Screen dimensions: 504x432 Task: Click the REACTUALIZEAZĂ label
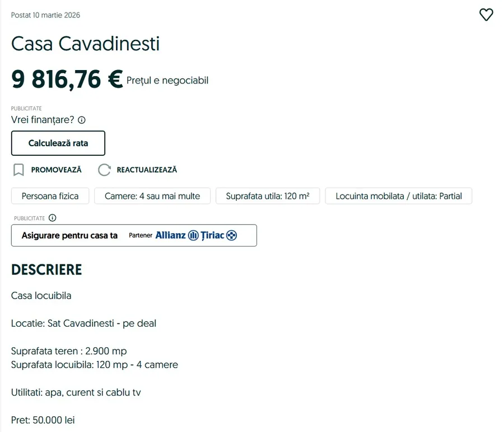pyautogui.click(x=147, y=170)
